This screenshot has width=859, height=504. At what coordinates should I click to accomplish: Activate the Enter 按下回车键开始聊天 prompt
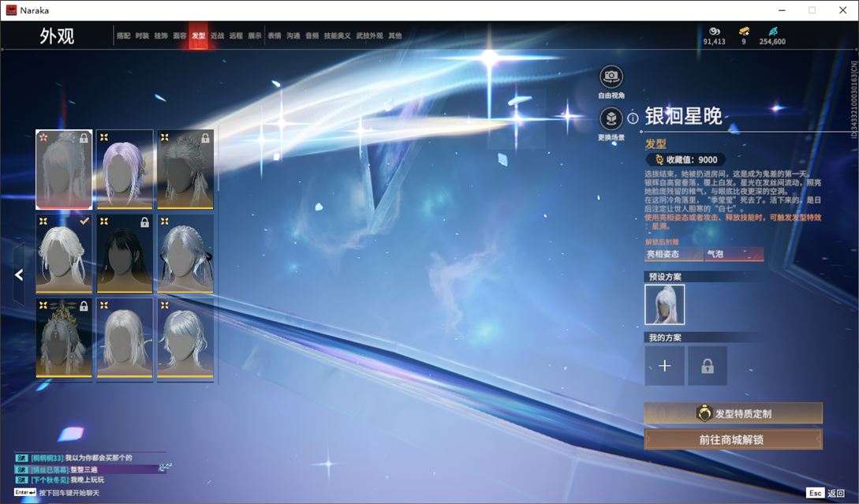(57, 492)
